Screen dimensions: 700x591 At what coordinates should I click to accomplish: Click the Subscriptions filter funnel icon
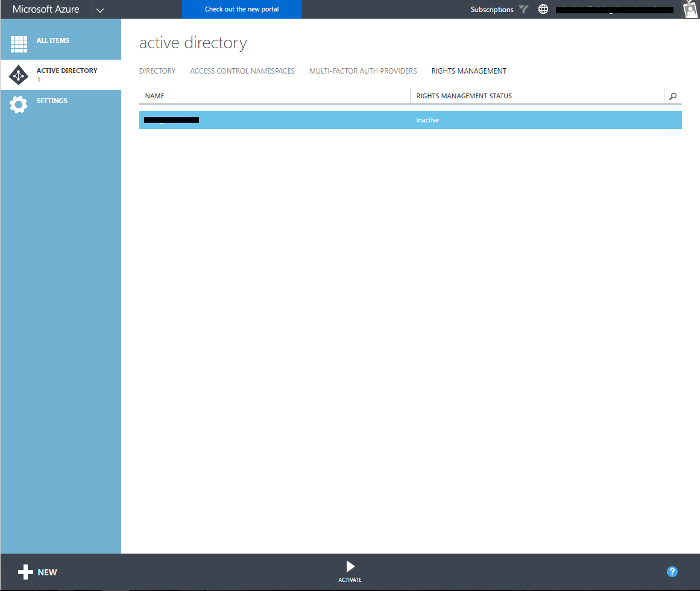pos(524,9)
